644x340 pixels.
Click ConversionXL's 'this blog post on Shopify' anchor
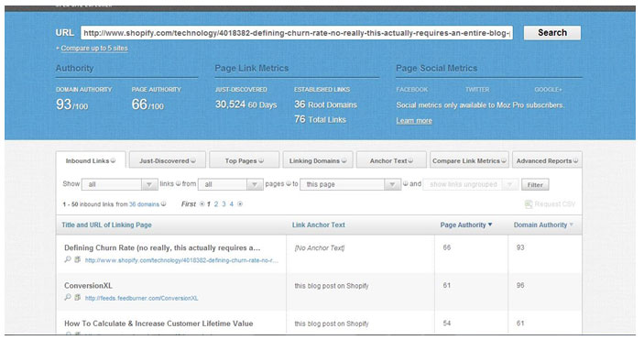pyautogui.click(x=332, y=286)
